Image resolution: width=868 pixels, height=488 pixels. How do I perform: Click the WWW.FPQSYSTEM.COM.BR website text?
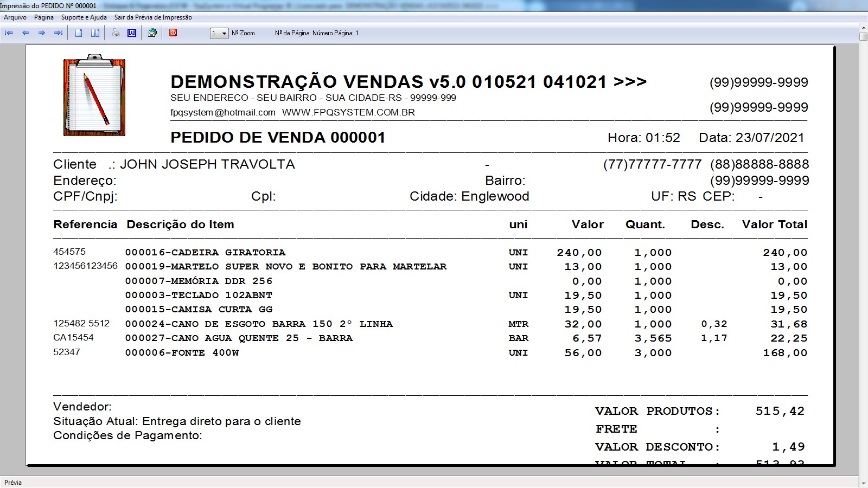[348, 113]
